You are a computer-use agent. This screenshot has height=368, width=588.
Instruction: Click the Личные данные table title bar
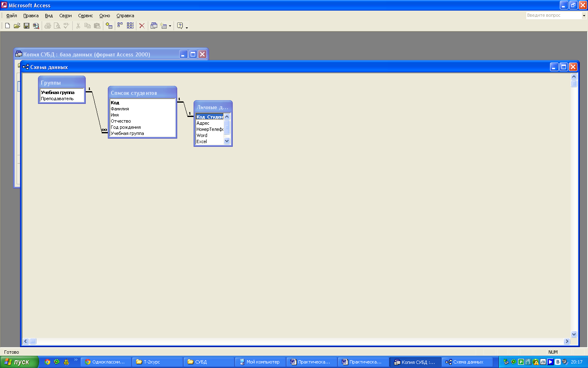(213, 107)
